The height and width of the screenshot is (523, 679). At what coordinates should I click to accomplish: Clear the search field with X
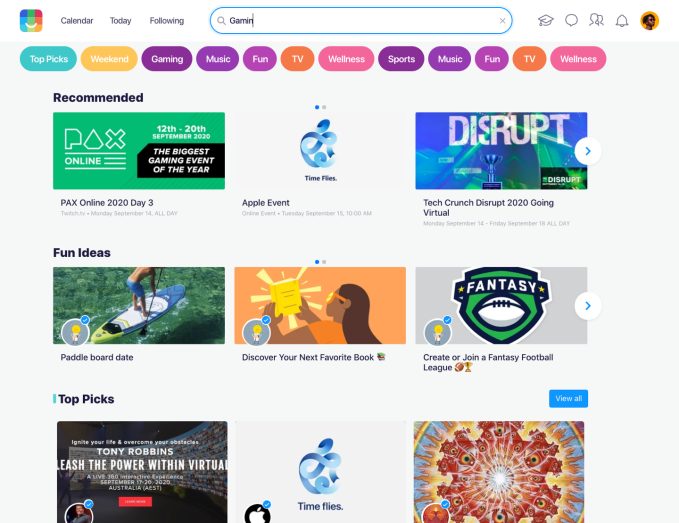[502, 20]
